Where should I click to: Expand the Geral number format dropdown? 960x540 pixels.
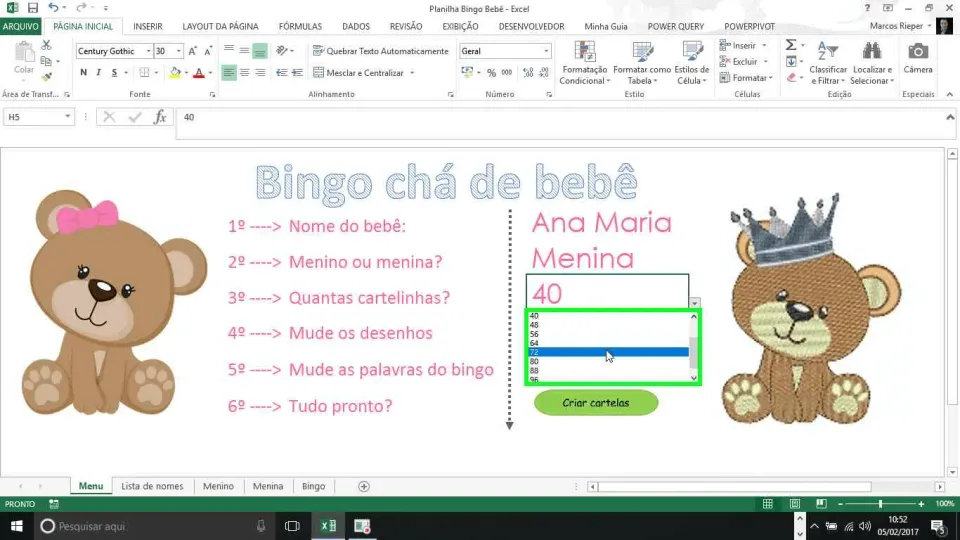[x=546, y=51]
